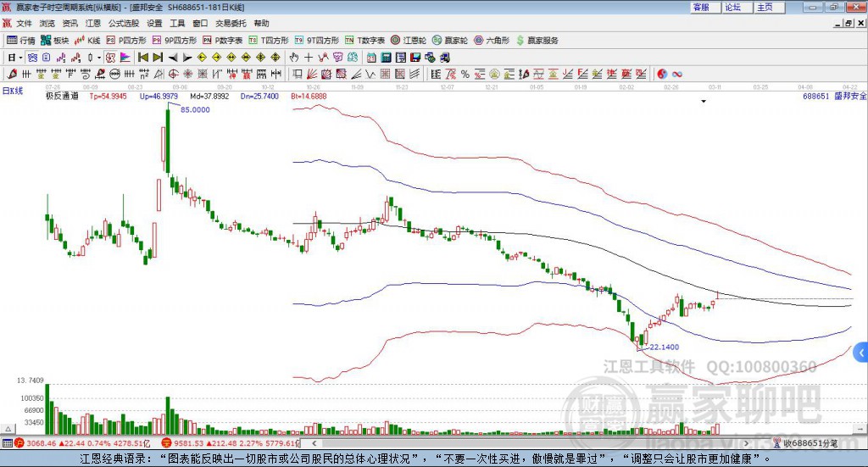Open the candlestick style dropdown arrow
868x467 pixels.
tap(99, 58)
